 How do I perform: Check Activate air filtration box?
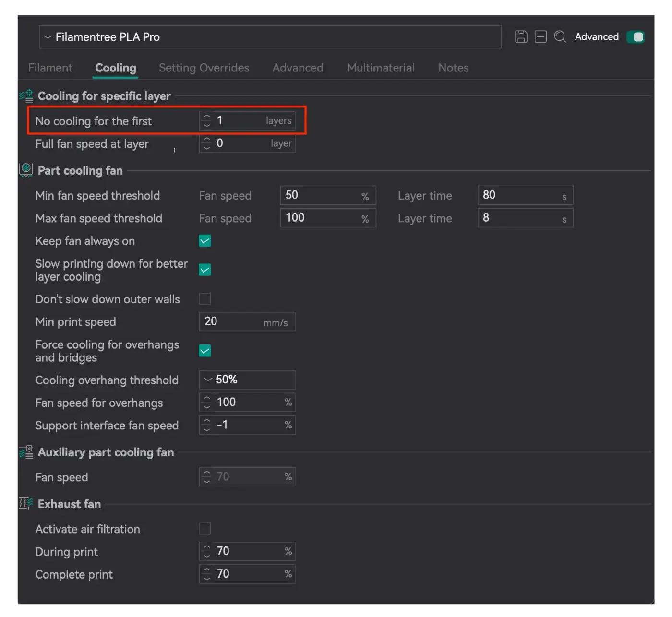(x=205, y=529)
